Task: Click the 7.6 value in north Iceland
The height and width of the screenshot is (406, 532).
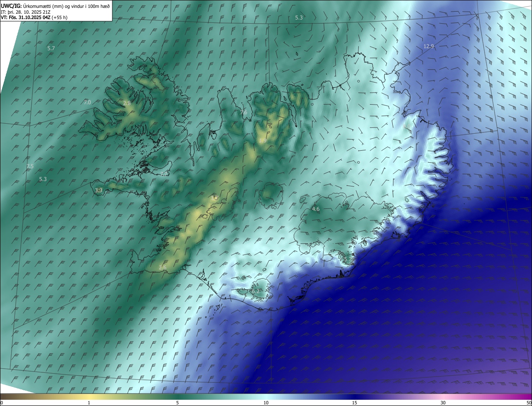Action: pos(244,112)
